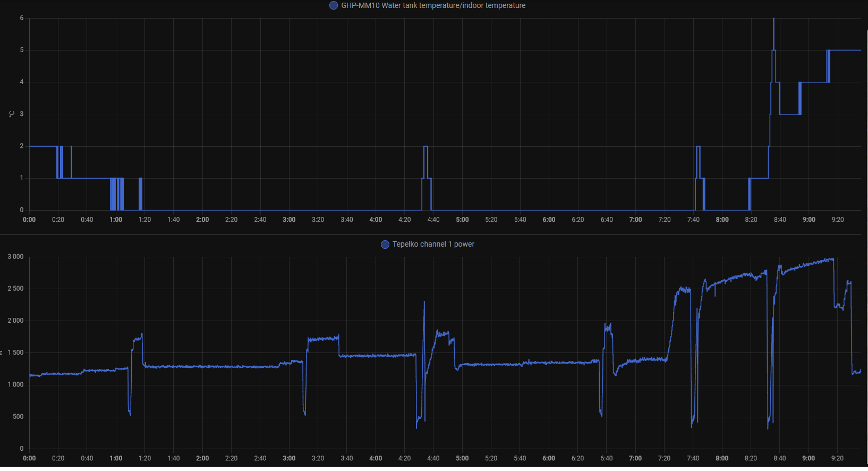868x471 pixels.
Task: Click the 1:40 time label under the temperature chart
Action: tap(174, 220)
